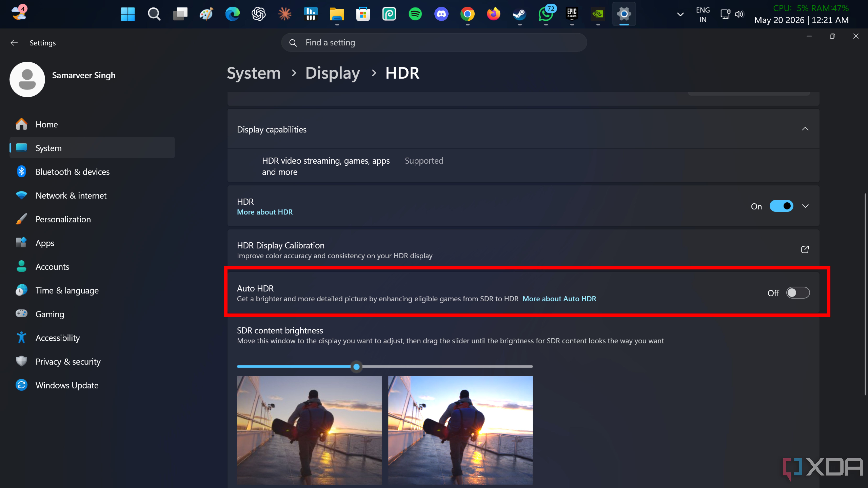Open Windows Update page
Viewport: 868px width, 488px height.
coord(92,385)
